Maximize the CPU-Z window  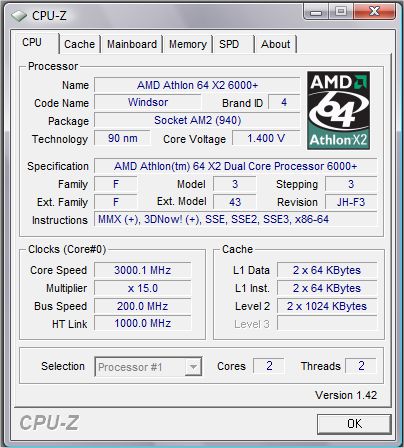coord(341,12)
